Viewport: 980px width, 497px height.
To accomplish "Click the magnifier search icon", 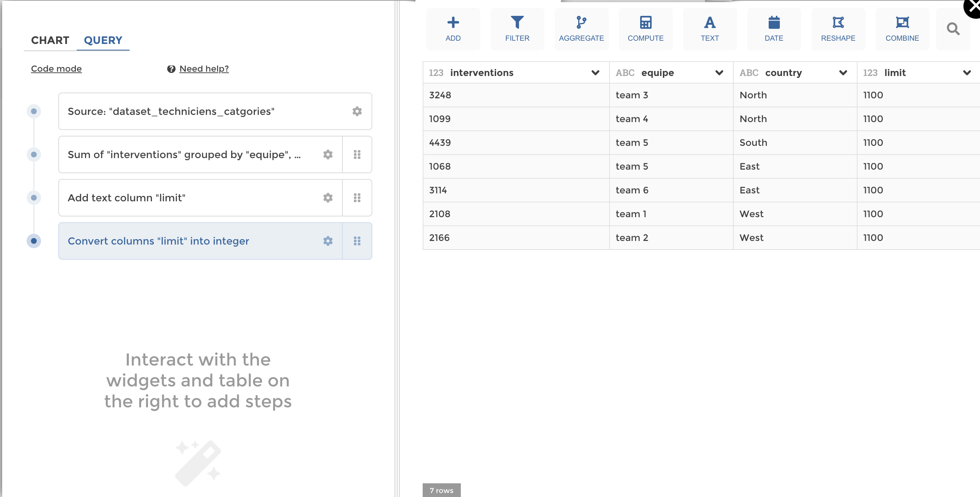I will pyautogui.click(x=953, y=29).
